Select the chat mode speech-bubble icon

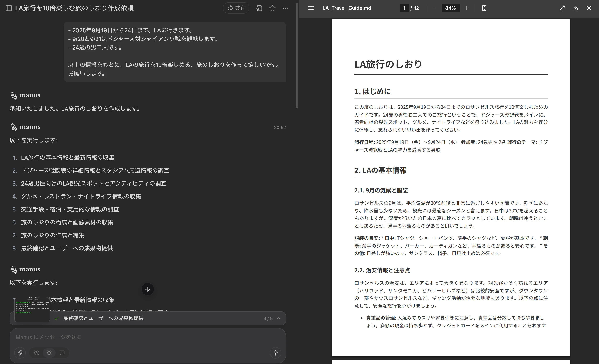[62, 353]
